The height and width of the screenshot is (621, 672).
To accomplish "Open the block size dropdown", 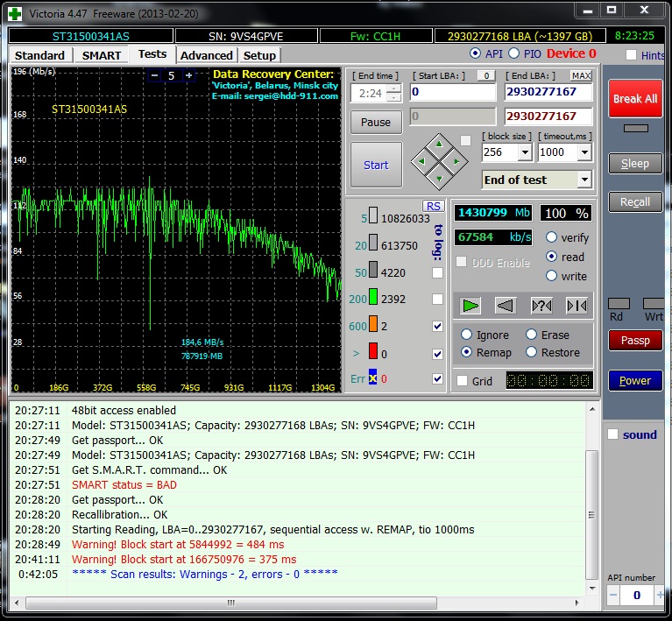I will [x=525, y=152].
